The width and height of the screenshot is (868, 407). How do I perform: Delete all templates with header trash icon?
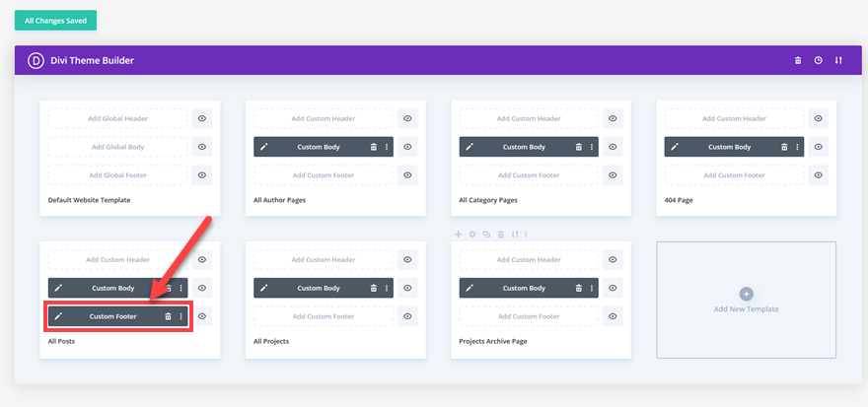798,60
